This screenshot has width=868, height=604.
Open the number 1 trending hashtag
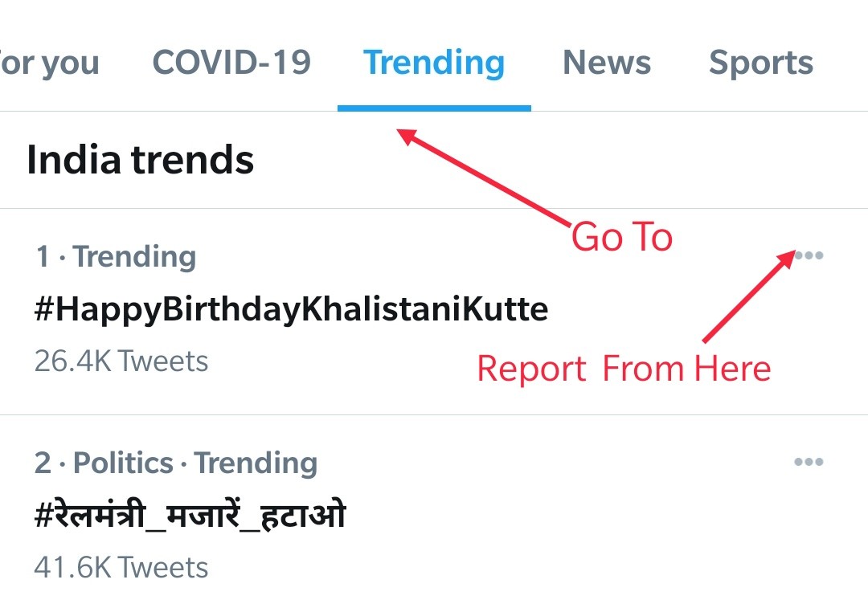click(x=291, y=309)
